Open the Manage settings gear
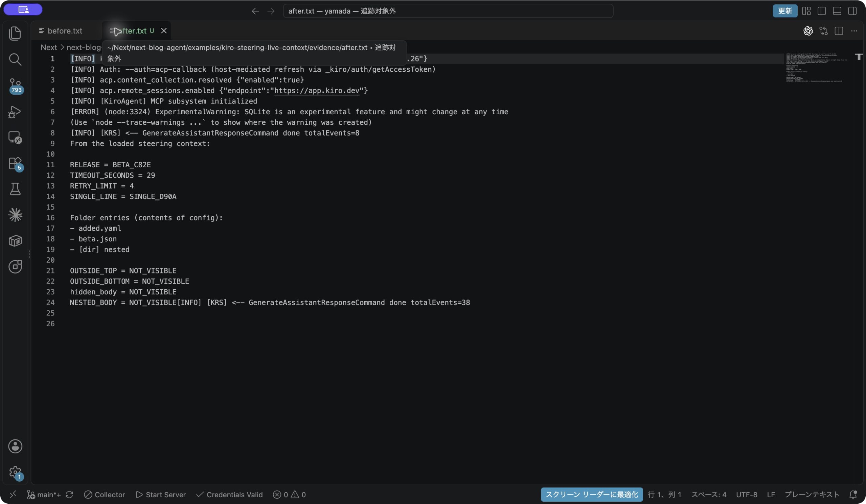 pos(15,473)
